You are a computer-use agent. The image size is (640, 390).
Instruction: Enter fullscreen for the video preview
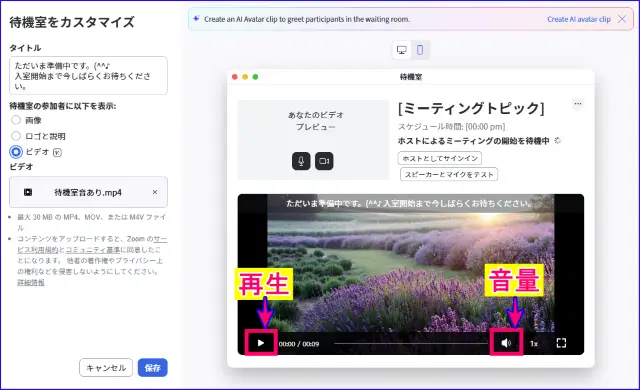point(561,343)
